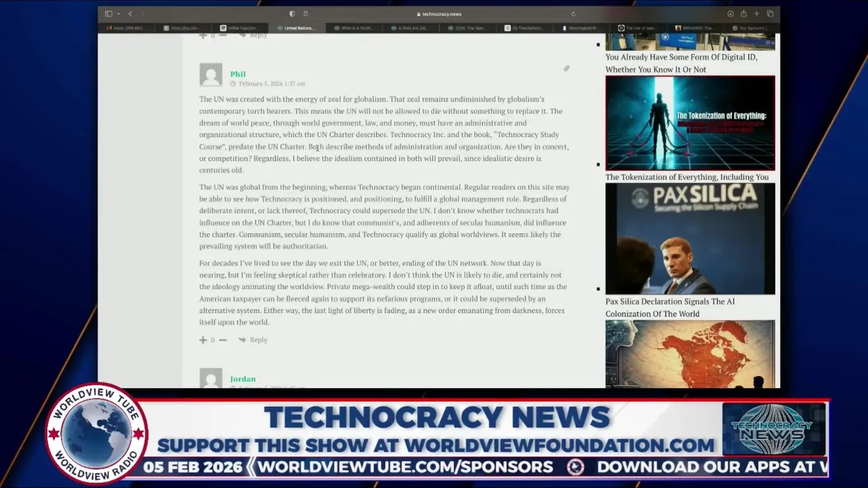
Task: Focus the technocracy.news address bar
Action: [439, 14]
